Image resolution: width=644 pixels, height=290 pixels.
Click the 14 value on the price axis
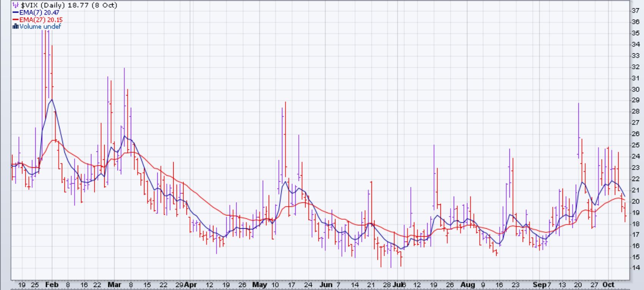click(635, 268)
